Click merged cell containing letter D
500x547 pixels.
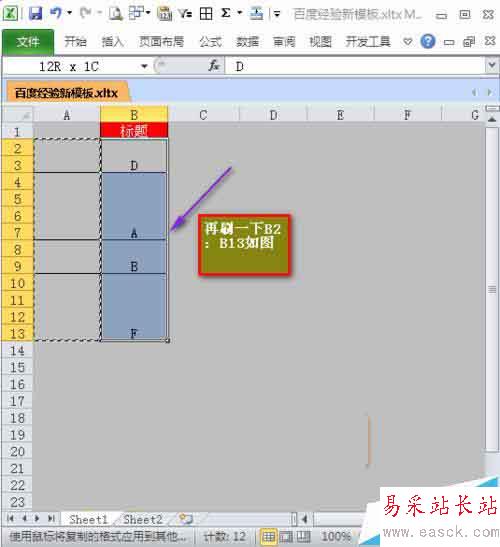tap(134, 156)
